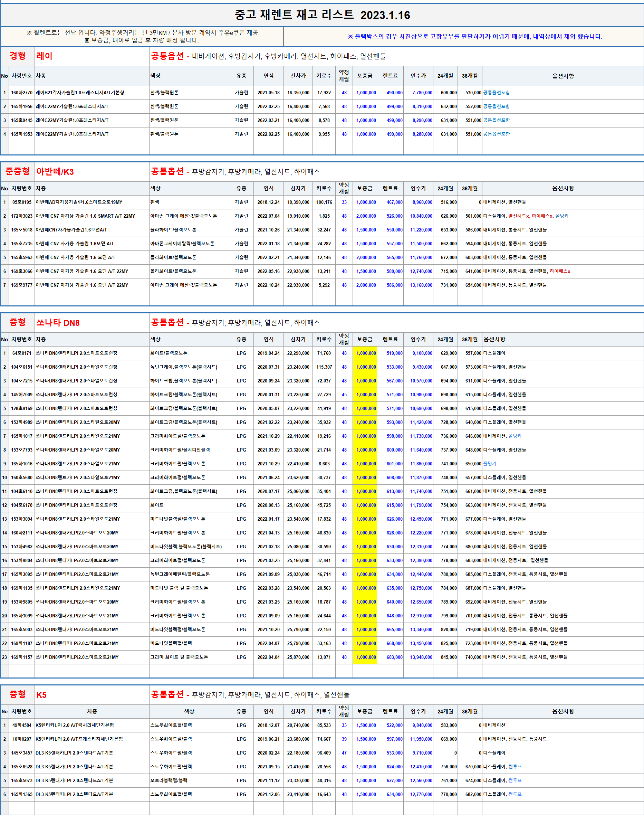Click the 100,176 mileage cell
644x815 pixels.
pyautogui.click(x=324, y=202)
